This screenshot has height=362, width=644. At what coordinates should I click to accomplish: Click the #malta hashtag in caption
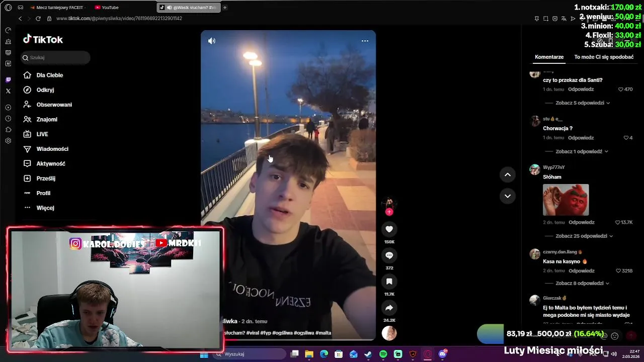(x=324, y=333)
